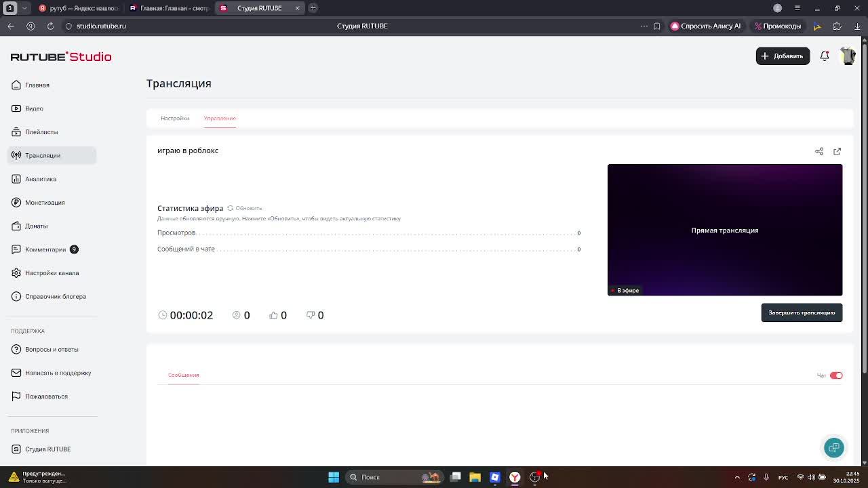Screen dimensions: 868x488
Task: Click the Просмотров statistic row
Action: (369, 232)
